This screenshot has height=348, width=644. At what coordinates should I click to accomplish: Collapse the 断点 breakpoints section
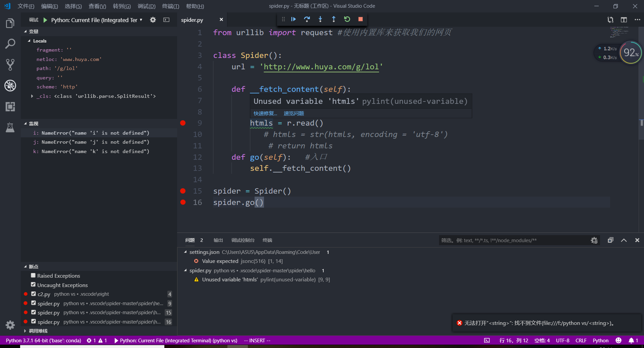(x=25, y=267)
